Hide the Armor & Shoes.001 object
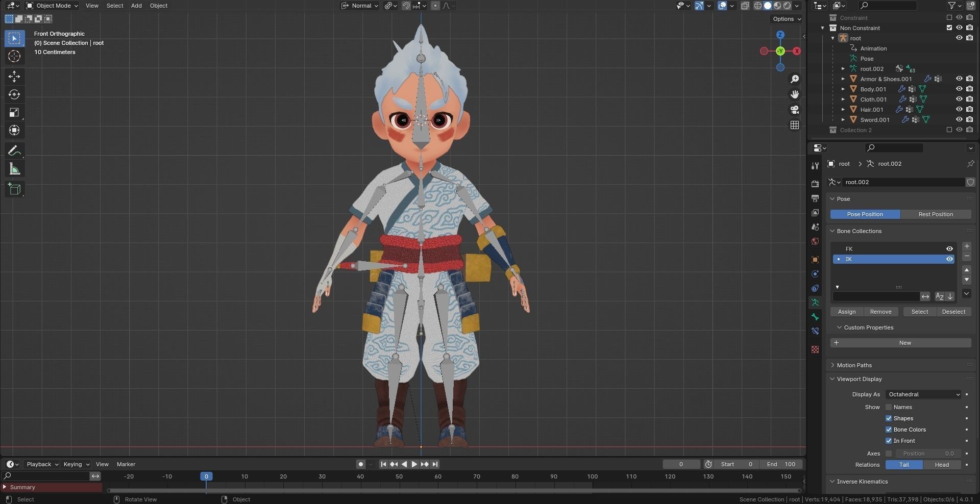 pos(959,79)
